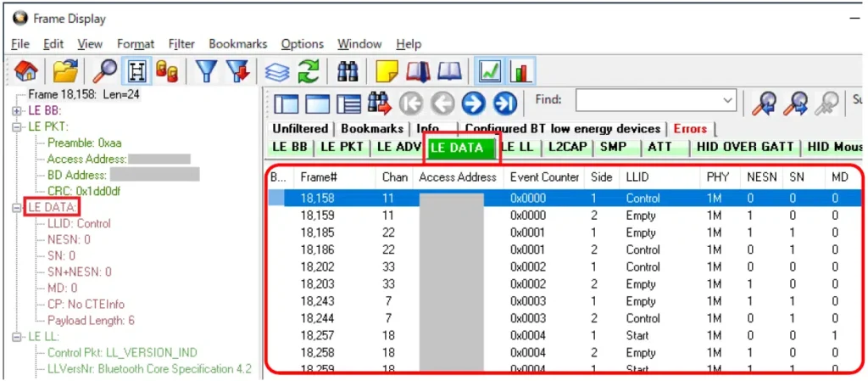Viewport: 868px width, 381px height.
Task: Click the Home toolbar icon
Action: [25, 72]
